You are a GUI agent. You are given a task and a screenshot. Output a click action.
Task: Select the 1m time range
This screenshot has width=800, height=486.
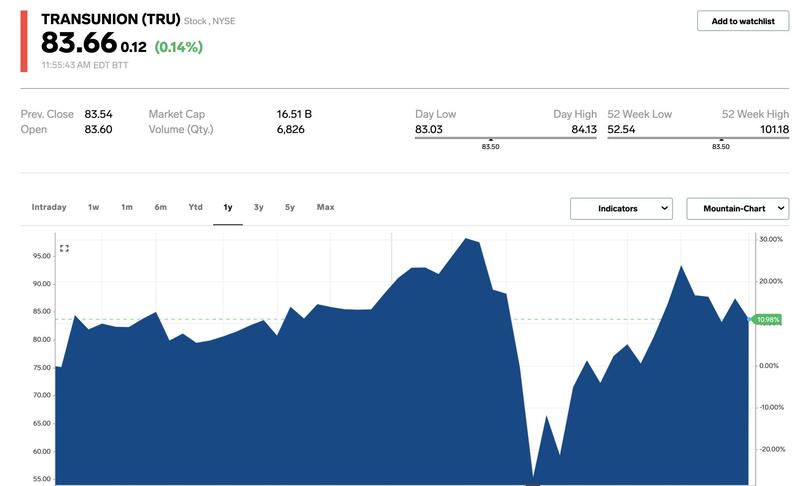(127, 207)
